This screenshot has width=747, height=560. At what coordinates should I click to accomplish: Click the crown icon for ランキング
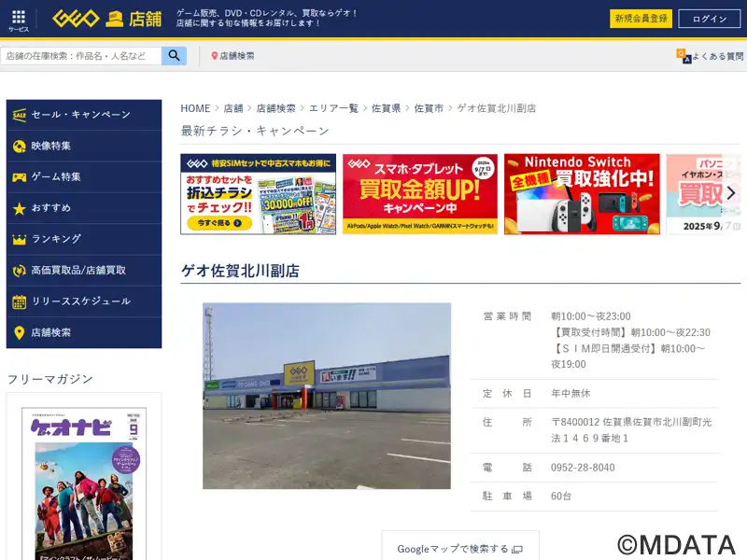coord(19,240)
